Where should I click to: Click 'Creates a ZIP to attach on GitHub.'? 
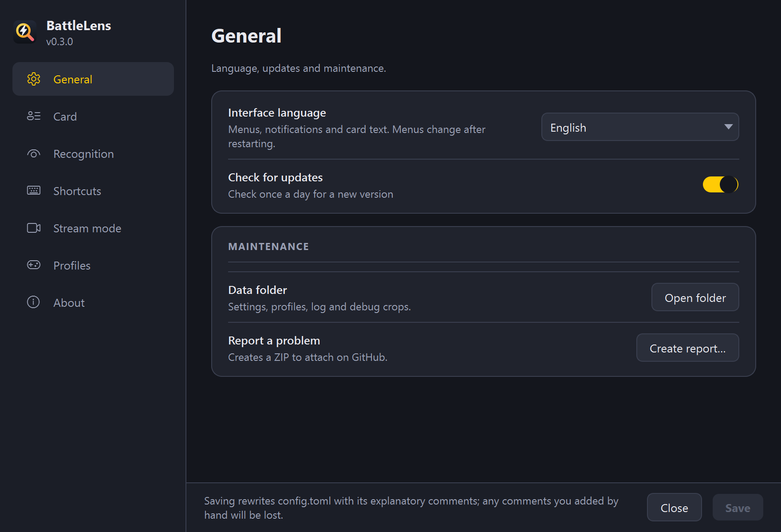308,357
